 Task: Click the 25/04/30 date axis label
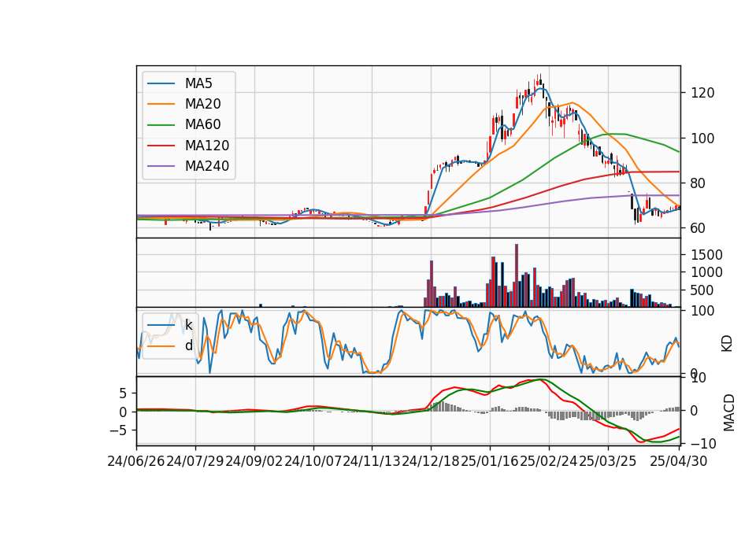(678, 461)
